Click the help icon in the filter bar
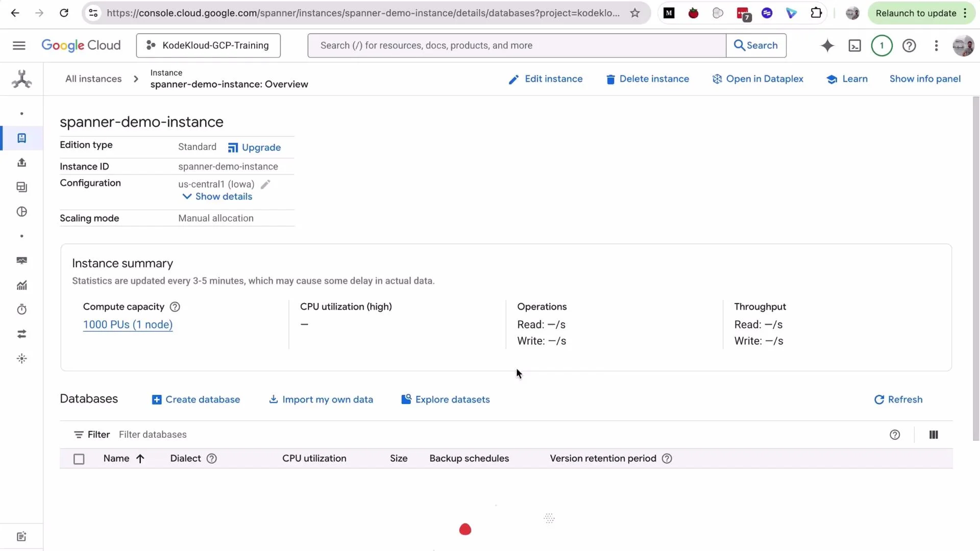This screenshot has width=980, height=551. tap(895, 435)
